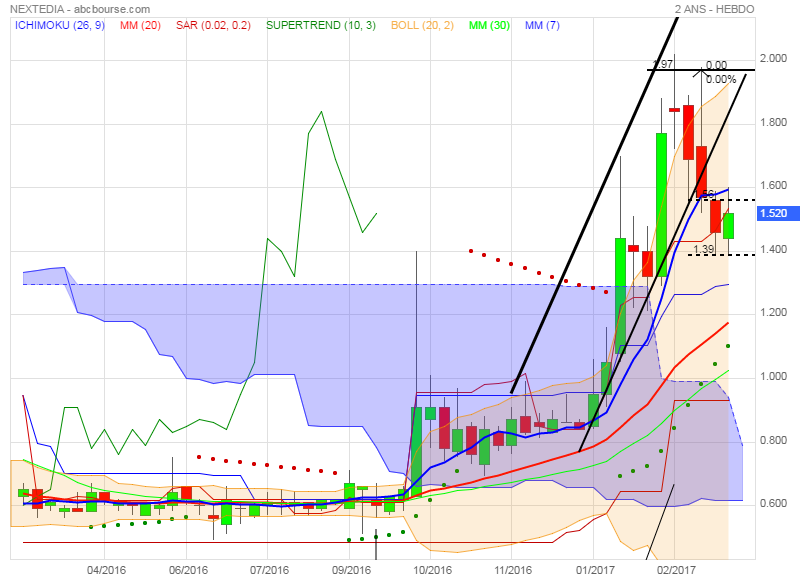The height and width of the screenshot is (580, 800).
Task: Click the last green candle near 1.520
Action: point(728,226)
